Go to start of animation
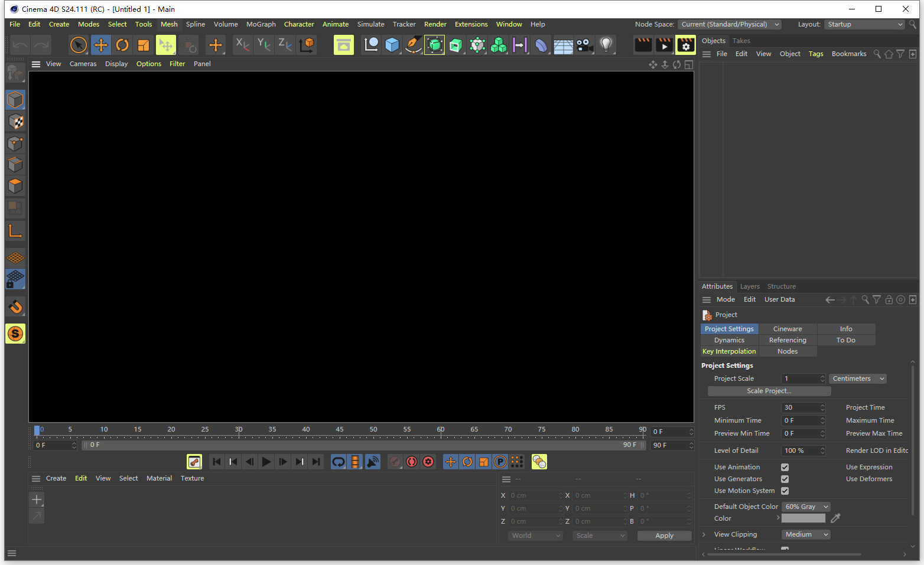 click(217, 462)
